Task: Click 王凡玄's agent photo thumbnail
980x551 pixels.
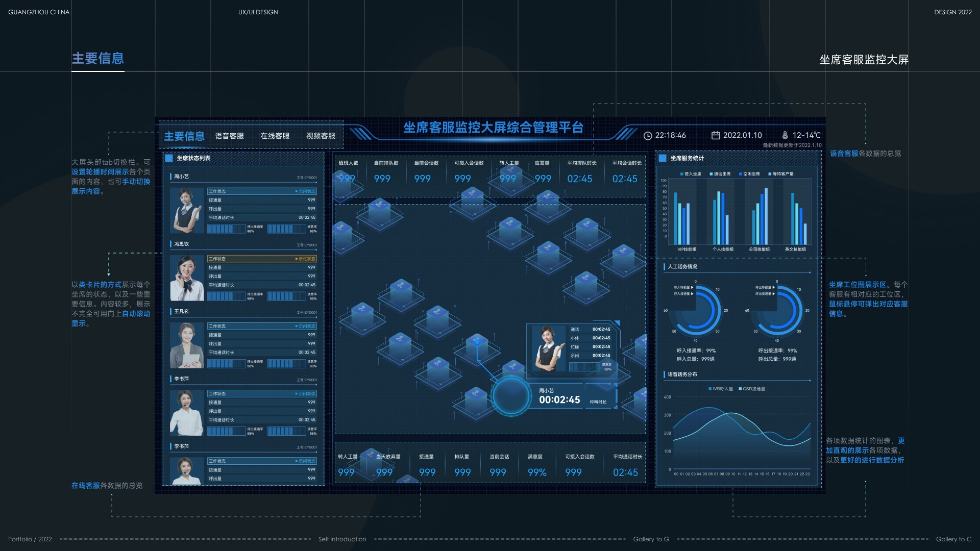Action: [x=187, y=345]
